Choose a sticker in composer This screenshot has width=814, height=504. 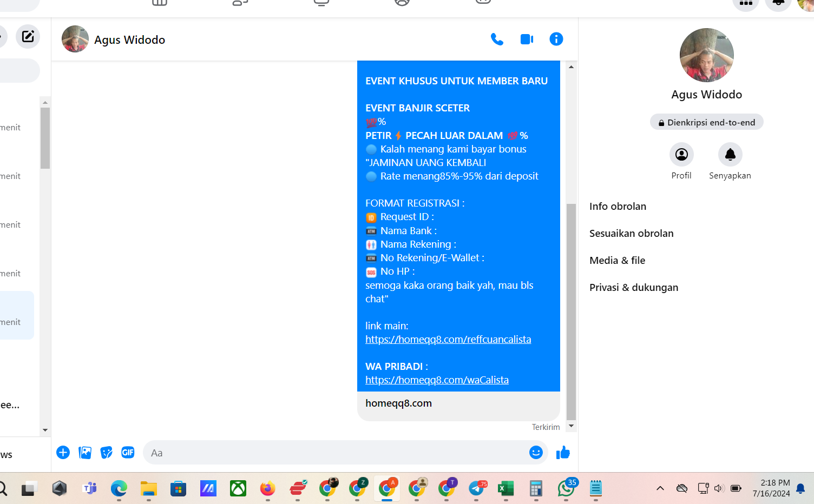tap(107, 453)
